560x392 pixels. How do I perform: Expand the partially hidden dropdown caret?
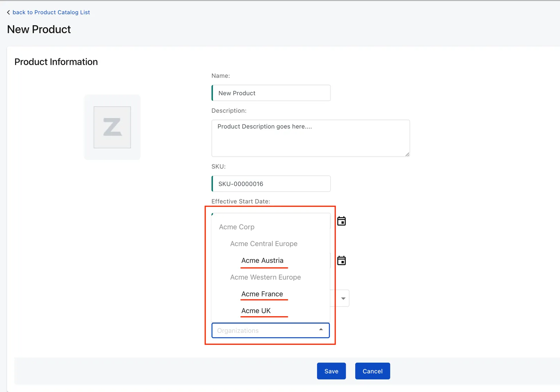343,298
